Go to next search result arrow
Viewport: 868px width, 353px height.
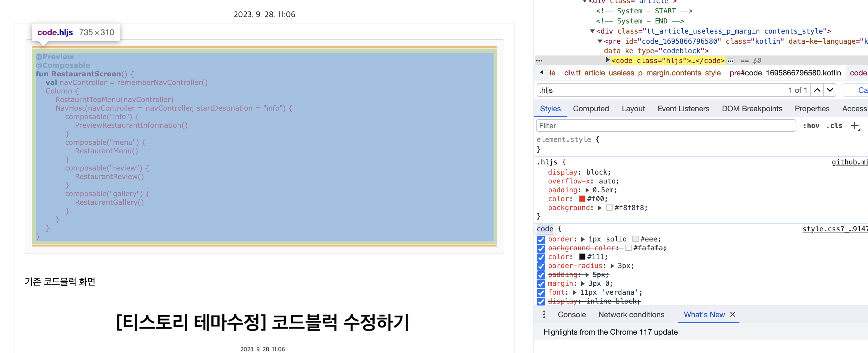[x=830, y=90]
